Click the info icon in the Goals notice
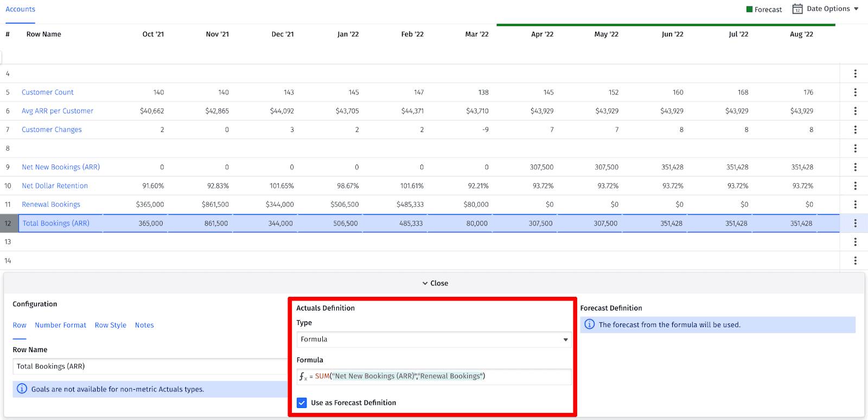The width and height of the screenshot is (868, 420). click(x=22, y=389)
